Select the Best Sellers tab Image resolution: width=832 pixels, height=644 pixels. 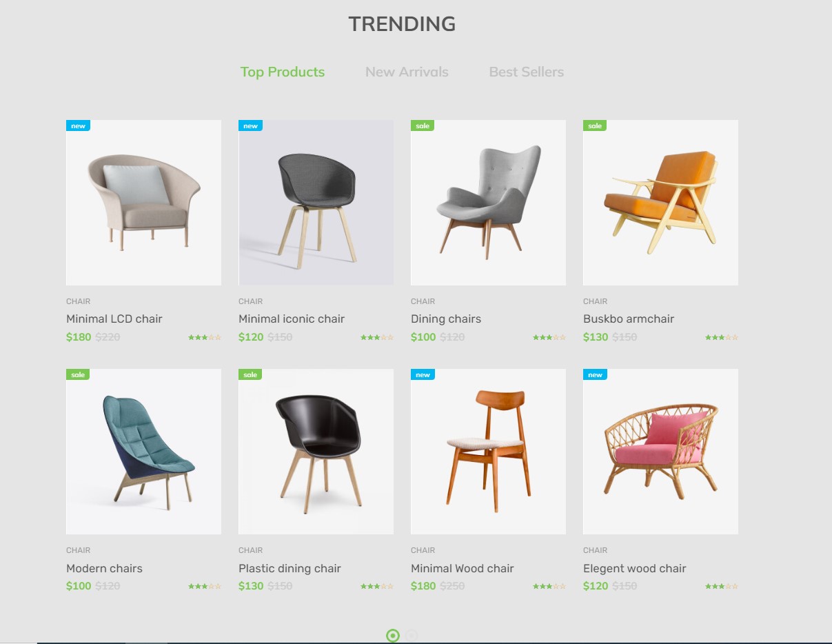[526, 72]
